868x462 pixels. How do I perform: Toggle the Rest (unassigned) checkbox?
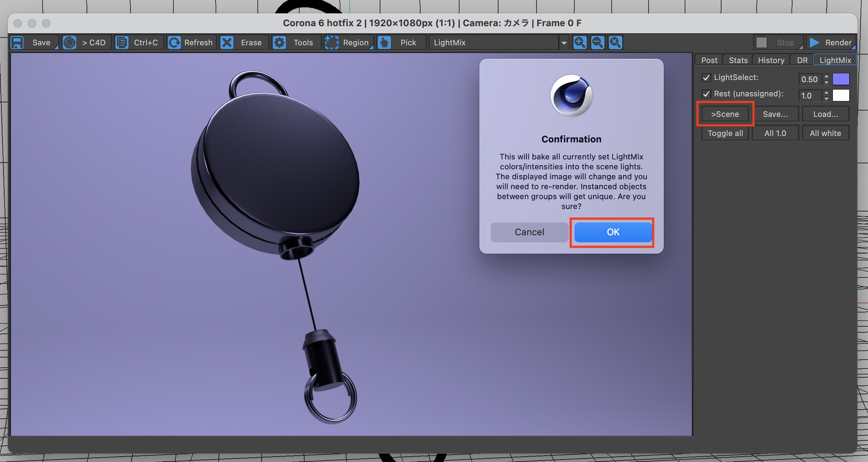coord(706,94)
